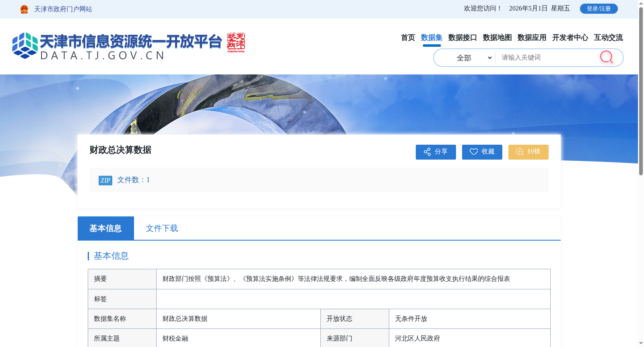This screenshot has height=347, width=644.
Task: Click the vertical page scrollbar
Action: coord(641,91)
